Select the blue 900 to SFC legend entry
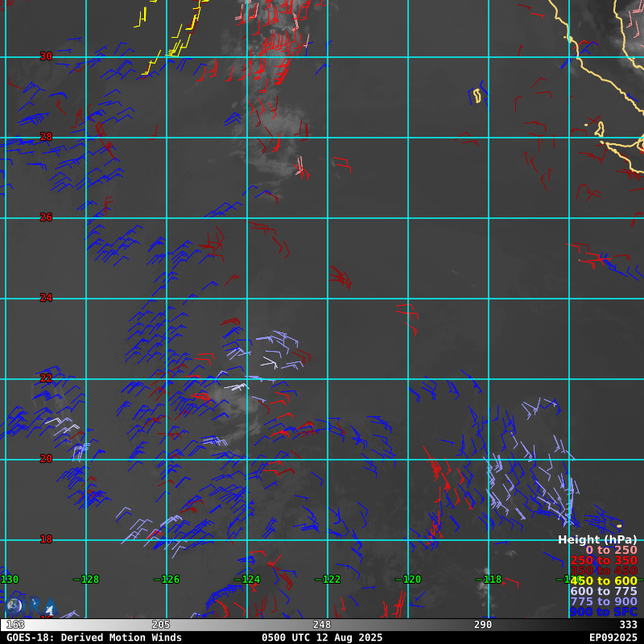 point(603,613)
